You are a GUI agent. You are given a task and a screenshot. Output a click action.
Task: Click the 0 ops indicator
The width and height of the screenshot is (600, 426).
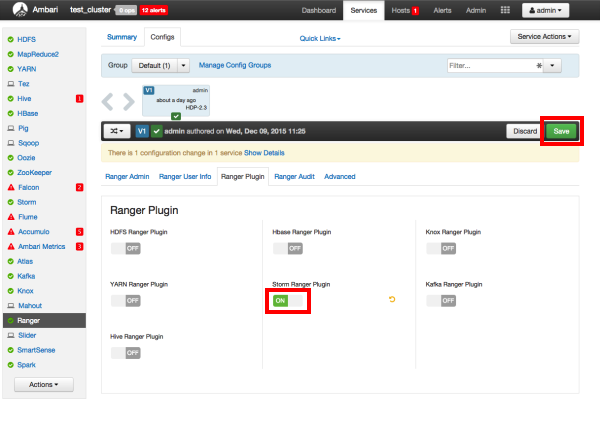[126, 10]
